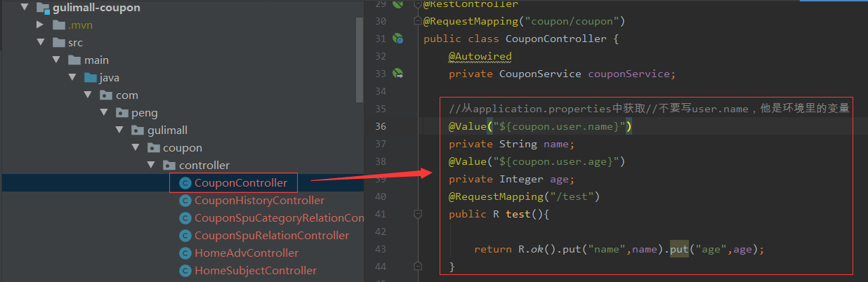868x282 pixels.
Task: Click the folder icon beside src
Action: 58,43
